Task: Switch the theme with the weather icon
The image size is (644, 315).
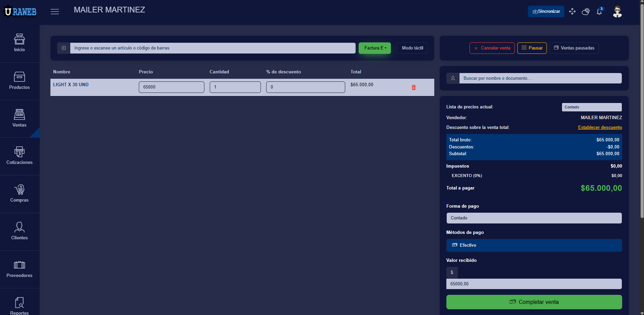Action: click(x=586, y=11)
